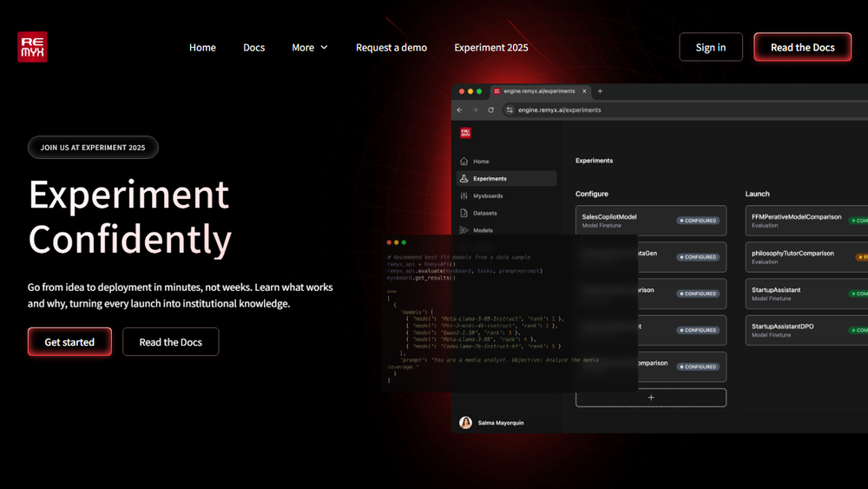
Task: Click the browser reload icon
Action: pos(490,109)
